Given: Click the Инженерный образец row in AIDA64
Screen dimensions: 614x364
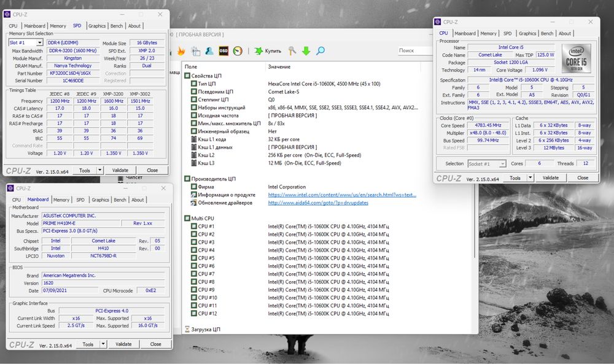Looking at the screenshot, I should coord(301,131).
